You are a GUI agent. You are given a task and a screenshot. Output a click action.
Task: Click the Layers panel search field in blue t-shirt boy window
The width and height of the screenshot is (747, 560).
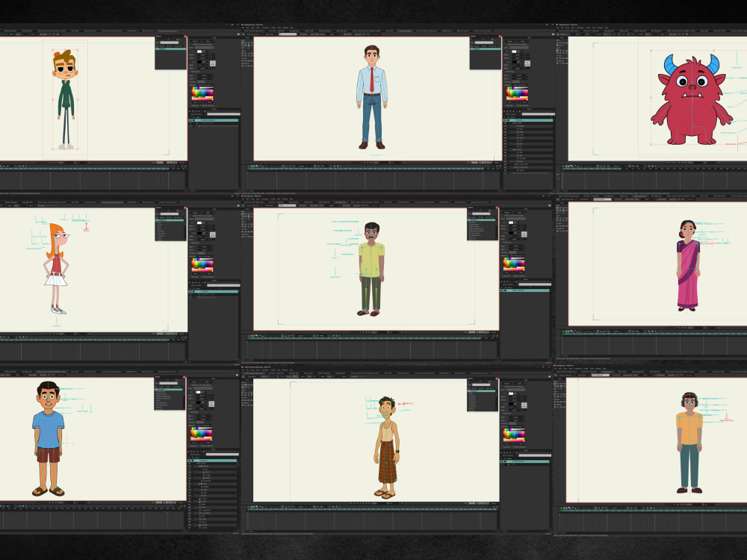point(222,454)
